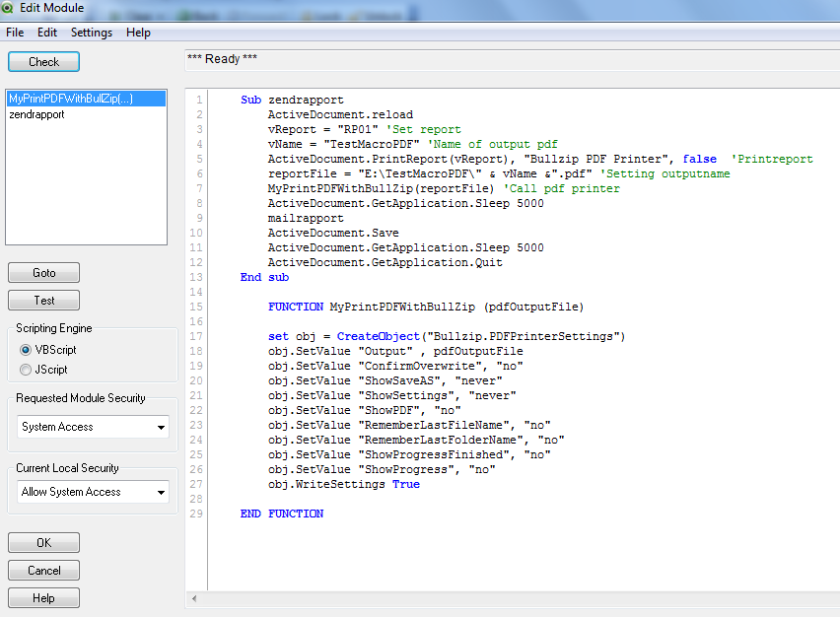The width and height of the screenshot is (840, 617).
Task: Click line 15 FUNCTION declaration in code
Action: [x=426, y=308]
